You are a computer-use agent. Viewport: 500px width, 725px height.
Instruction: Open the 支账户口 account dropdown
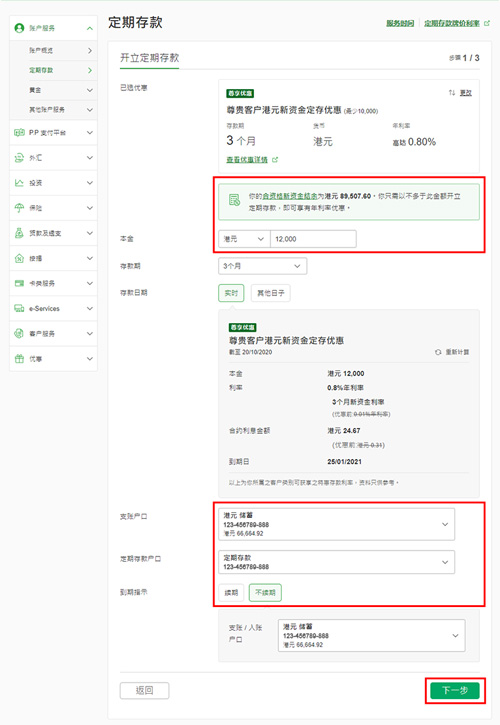(x=336, y=524)
